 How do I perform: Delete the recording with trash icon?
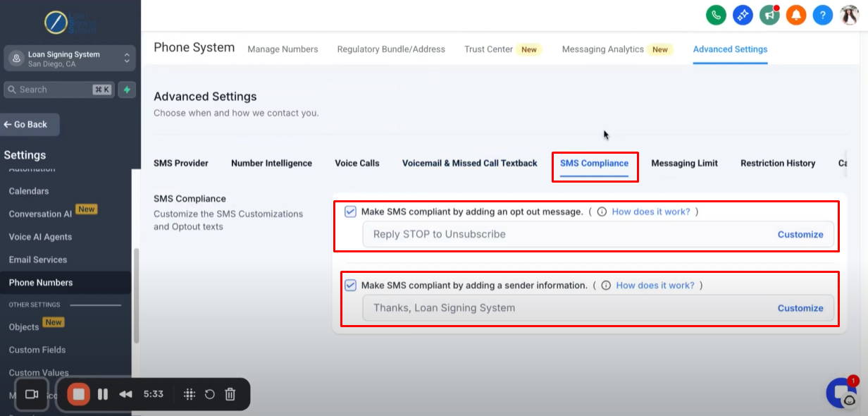coord(230,394)
